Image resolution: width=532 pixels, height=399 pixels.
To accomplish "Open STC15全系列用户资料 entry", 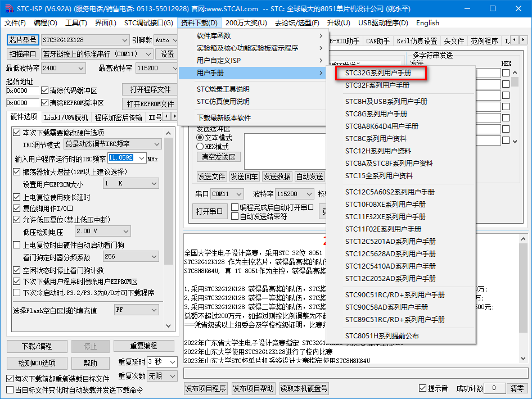I will pos(378,175).
